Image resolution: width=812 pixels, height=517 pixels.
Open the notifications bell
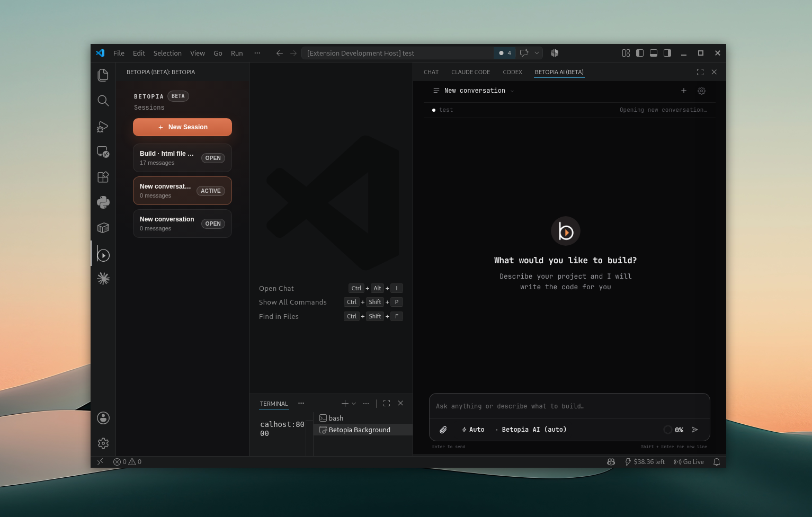click(717, 462)
